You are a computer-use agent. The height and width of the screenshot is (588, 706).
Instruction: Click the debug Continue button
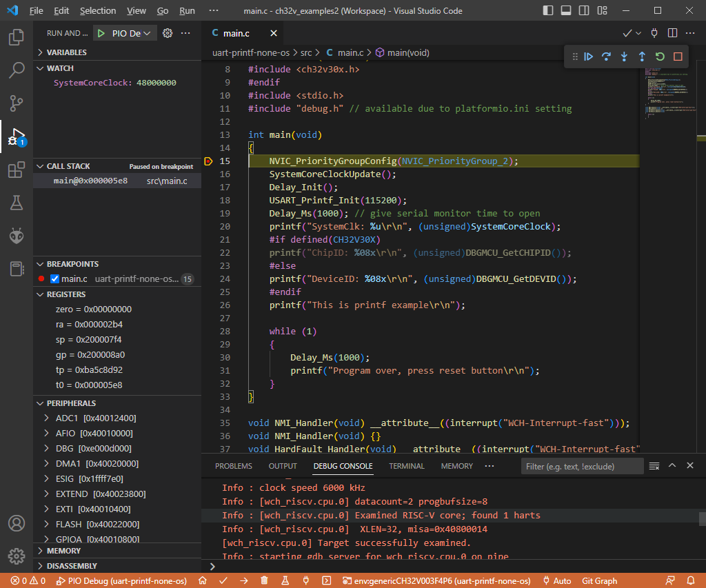click(589, 57)
